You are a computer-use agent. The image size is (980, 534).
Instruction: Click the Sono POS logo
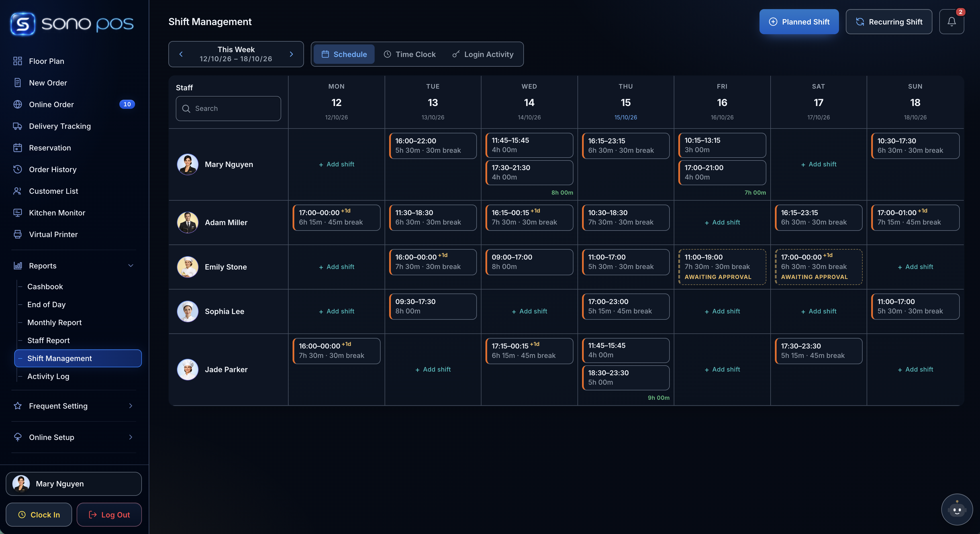click(72, 24)
